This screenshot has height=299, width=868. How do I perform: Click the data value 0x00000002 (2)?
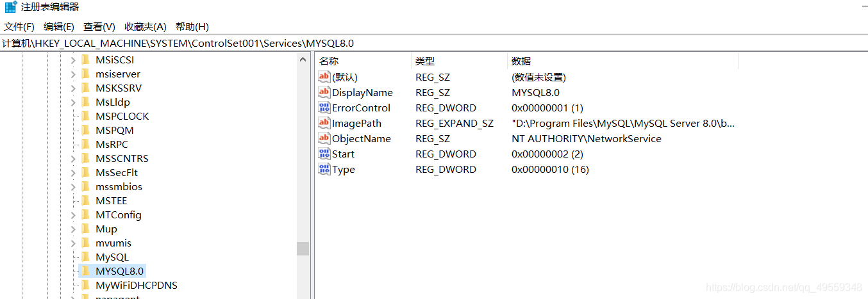[x=547, y=154]
